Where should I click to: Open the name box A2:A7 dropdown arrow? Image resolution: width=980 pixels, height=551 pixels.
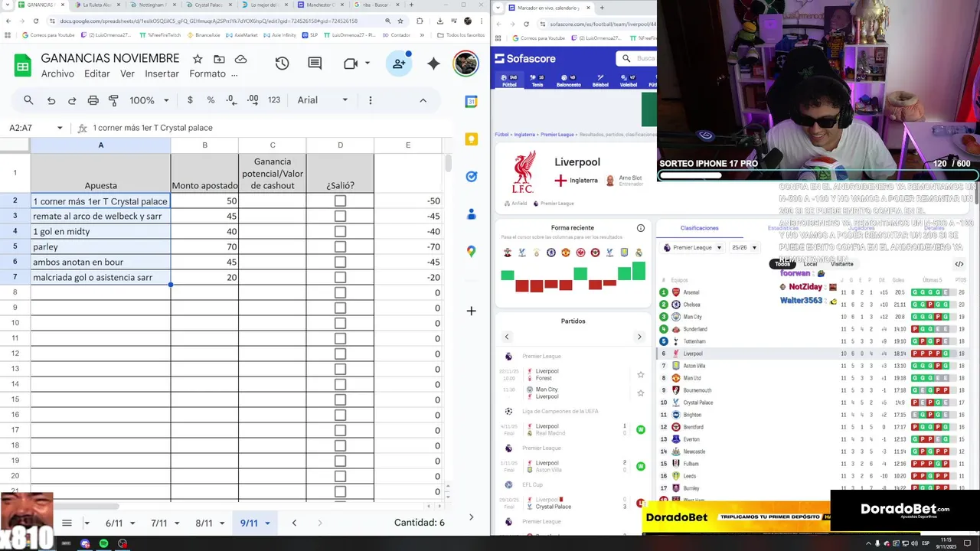click(x=60, y=128)
